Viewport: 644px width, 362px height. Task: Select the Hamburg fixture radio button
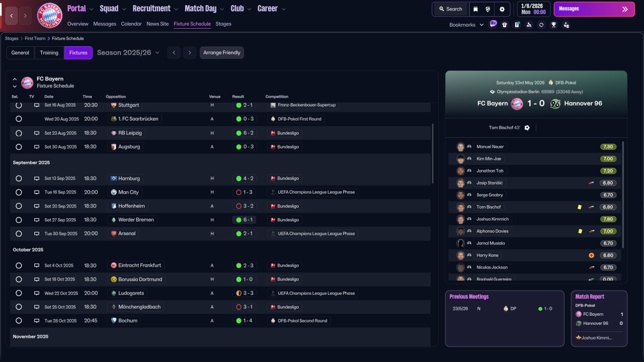[x=19, y=178]
